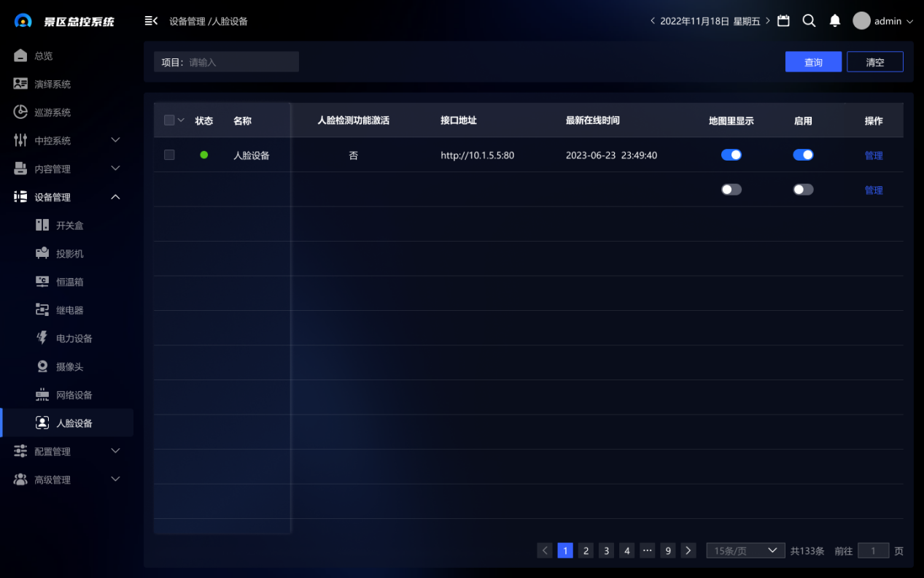Check the 人脸设备 row checkbox
The width and height of the screenshot is (924, 578).
point(169,155)
